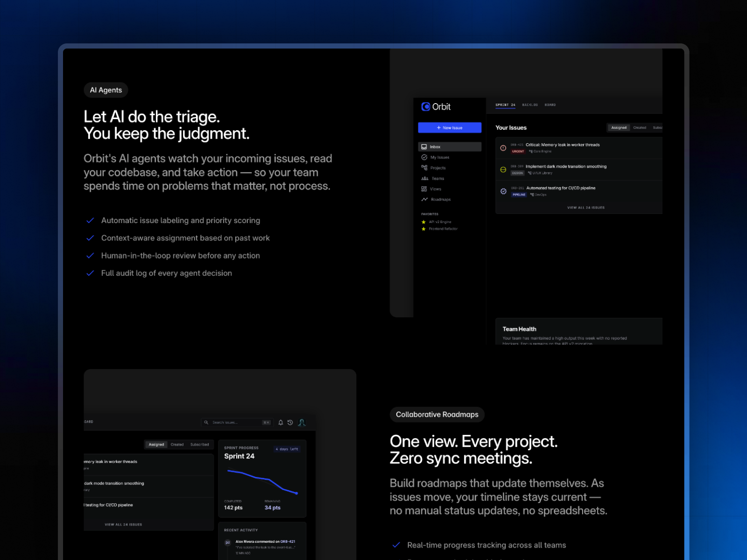The height and width of the screenshot is (560, 747).
Task: Click the Team Health card heading
Action: [x=519, y=329]
